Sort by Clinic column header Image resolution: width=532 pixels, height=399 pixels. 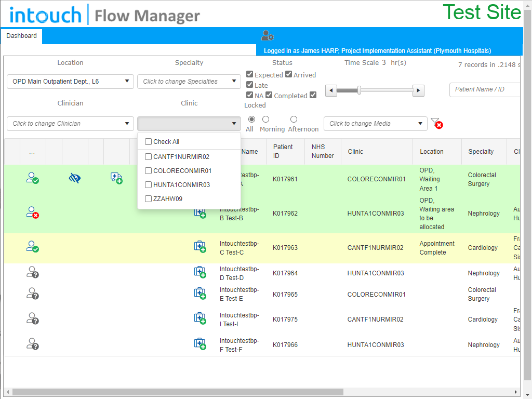[x=377, y=151]
